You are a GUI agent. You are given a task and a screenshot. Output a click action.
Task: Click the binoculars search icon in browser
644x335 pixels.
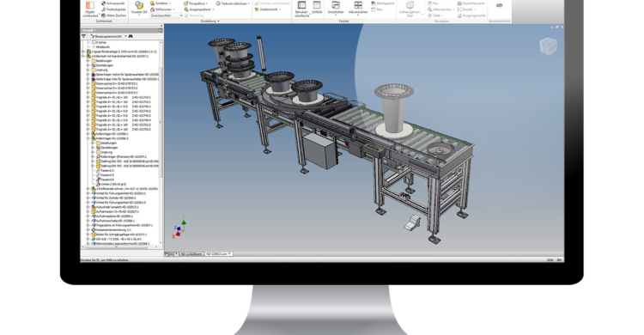click(x=131, y=36)
